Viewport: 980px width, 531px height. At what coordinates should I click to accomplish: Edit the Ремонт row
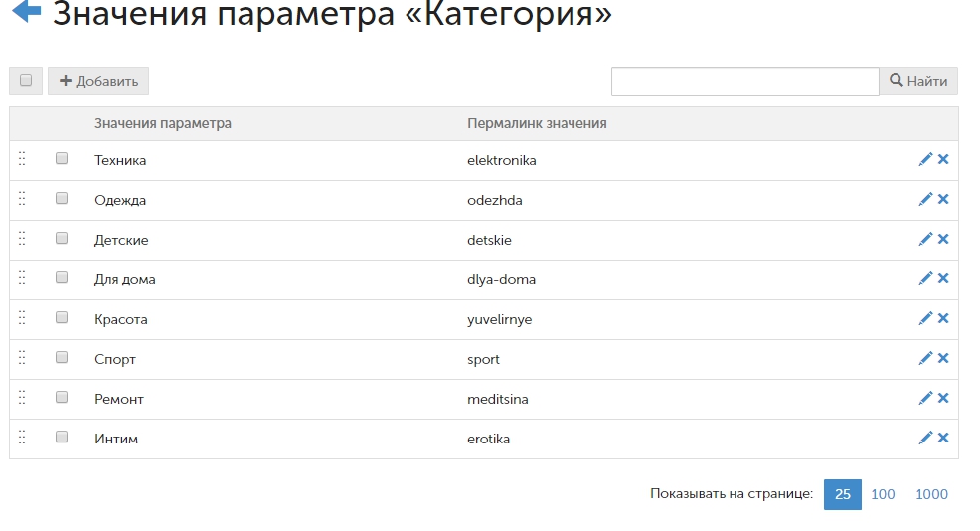925,398
